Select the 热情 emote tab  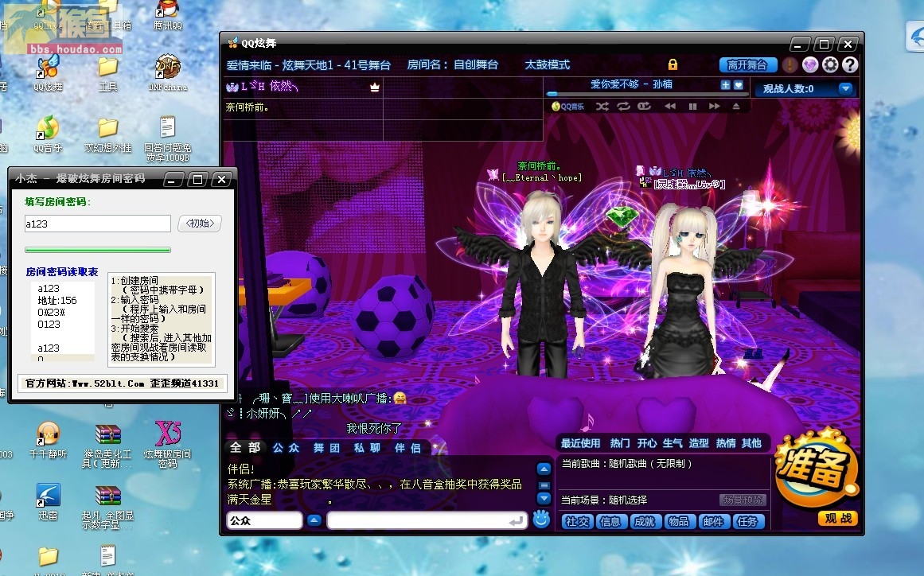725,443
